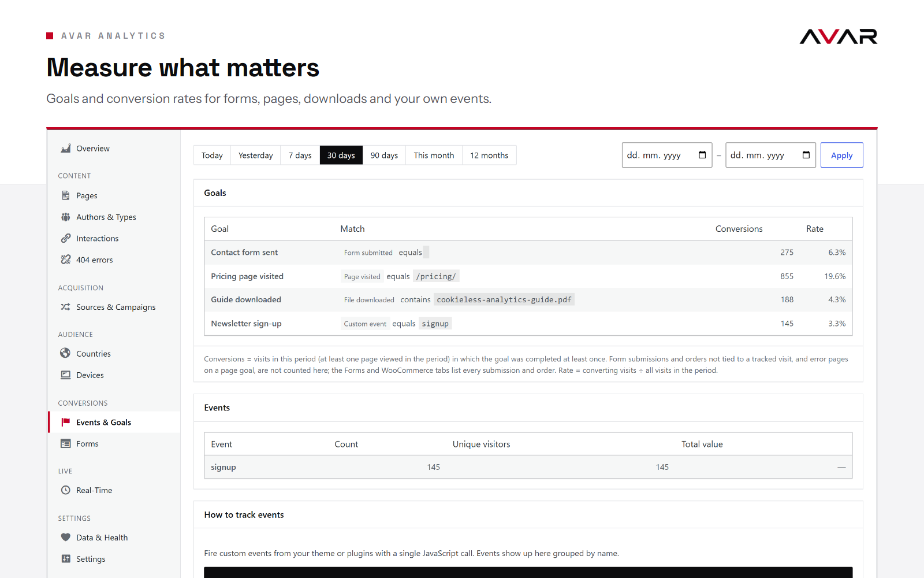Click the Settings sliders icon

66,558
